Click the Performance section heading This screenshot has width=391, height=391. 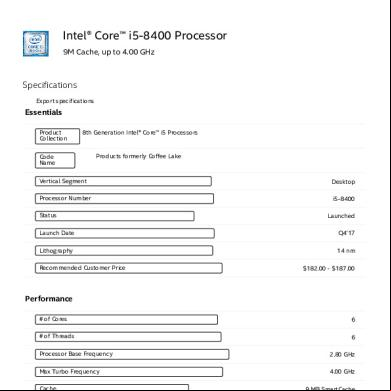[x=49, y=299]
